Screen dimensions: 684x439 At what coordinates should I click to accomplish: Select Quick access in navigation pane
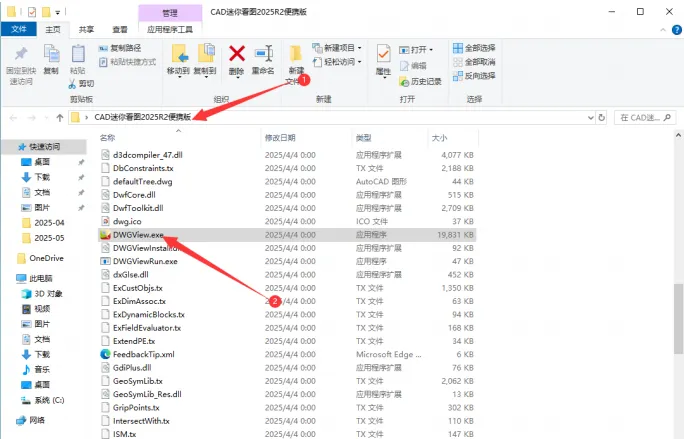[44, 147]
